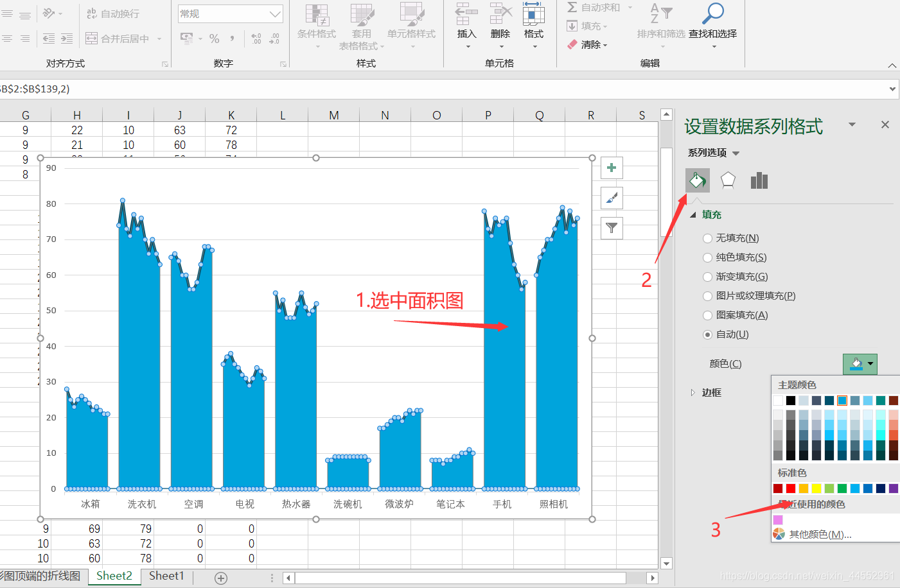This screenshot has height=588, width=900.
Task: Add a new sheet with plus icon
Action: [221, 578]
